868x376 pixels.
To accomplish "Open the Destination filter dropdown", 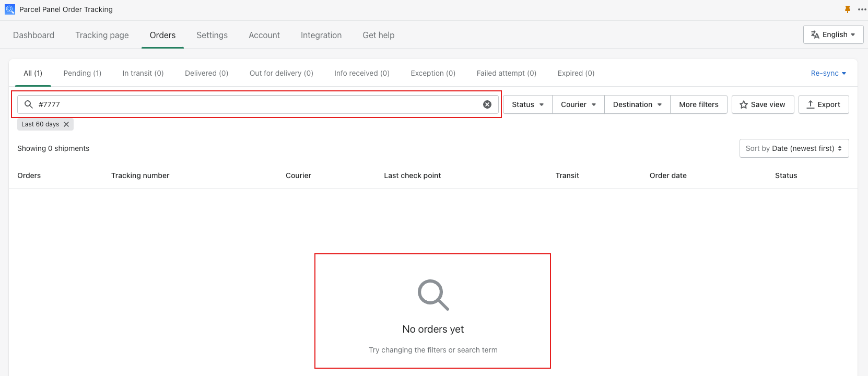I will click(x=637, y=104).
